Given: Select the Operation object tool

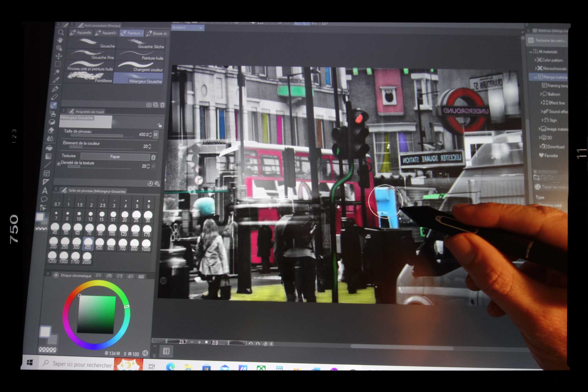Looking at the screenshot, I should pos(59,48).
